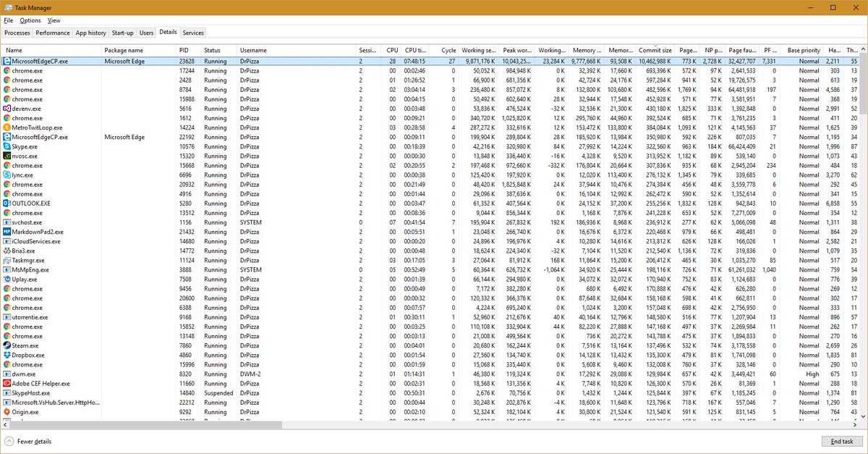Click the Uplay.exe process icon
The width and height of the screenshot is (868, 454).
[7, 279]
